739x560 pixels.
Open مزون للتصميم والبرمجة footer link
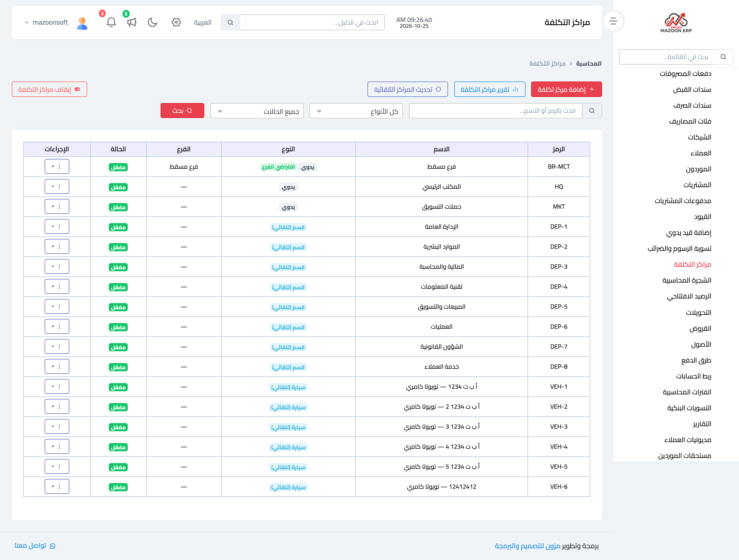527,546
